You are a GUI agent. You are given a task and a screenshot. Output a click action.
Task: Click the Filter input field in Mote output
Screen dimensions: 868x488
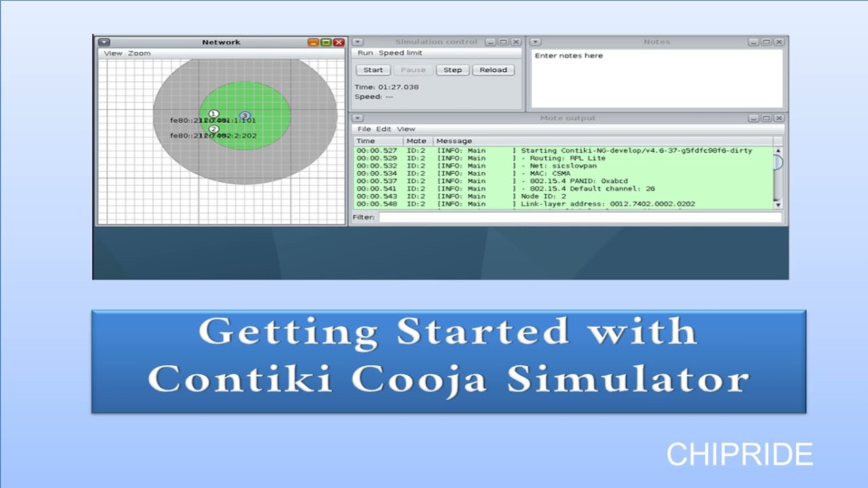point(580,217)
